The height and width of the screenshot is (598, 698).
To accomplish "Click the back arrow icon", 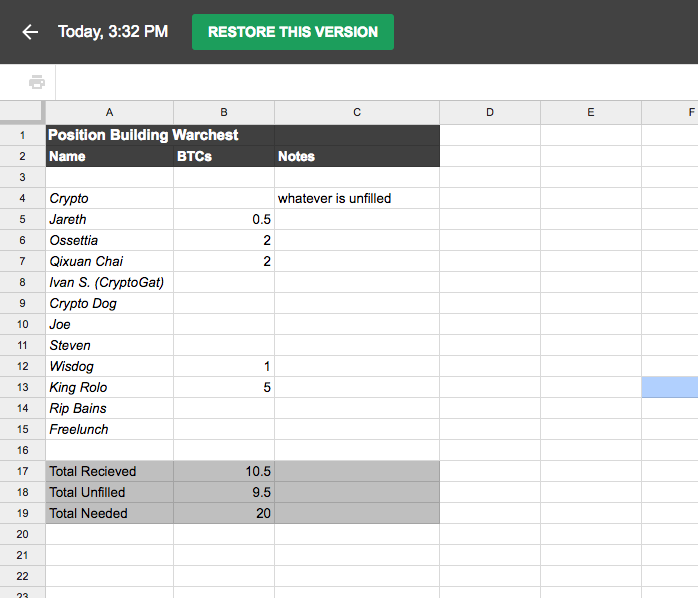I will (30, 32).
